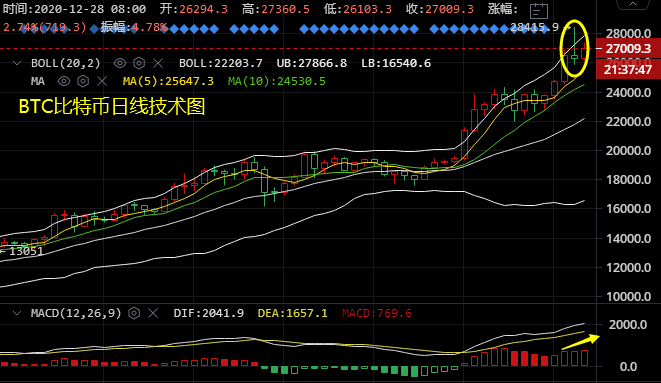Click the MA(5):25647.3 value

[x=168, y=81]
